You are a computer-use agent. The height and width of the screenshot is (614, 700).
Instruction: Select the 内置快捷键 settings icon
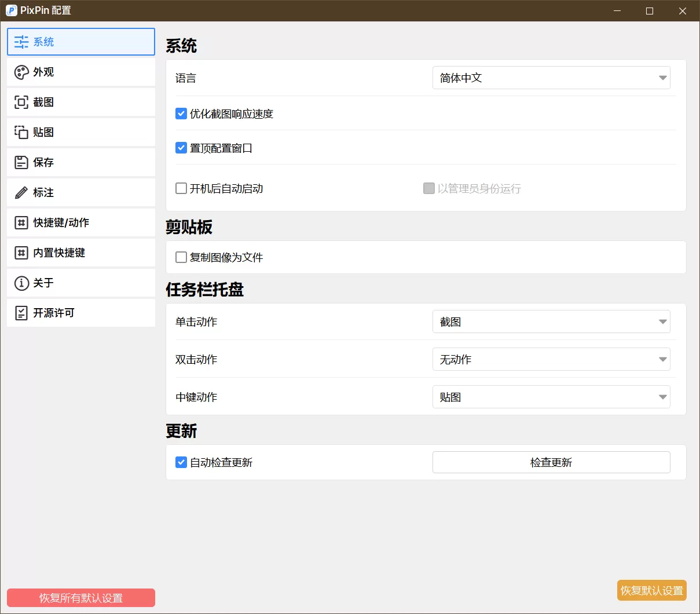(x=22, y=253)
